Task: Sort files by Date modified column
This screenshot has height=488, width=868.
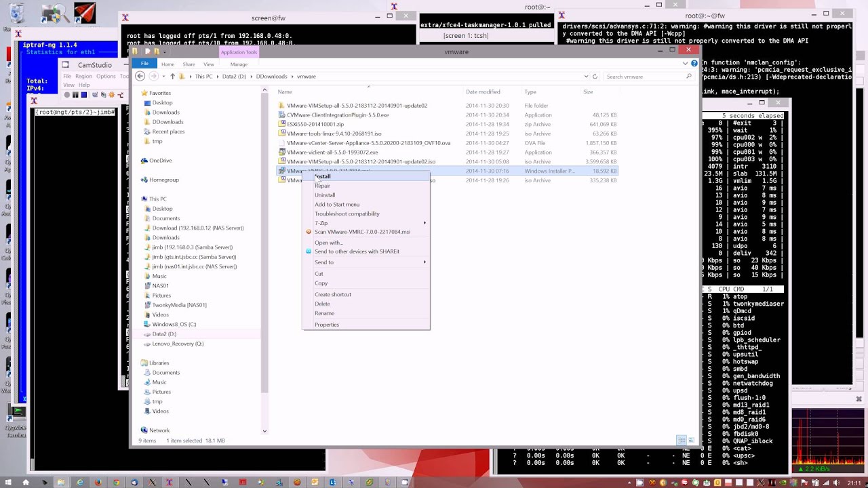Action: pos(483,92)
